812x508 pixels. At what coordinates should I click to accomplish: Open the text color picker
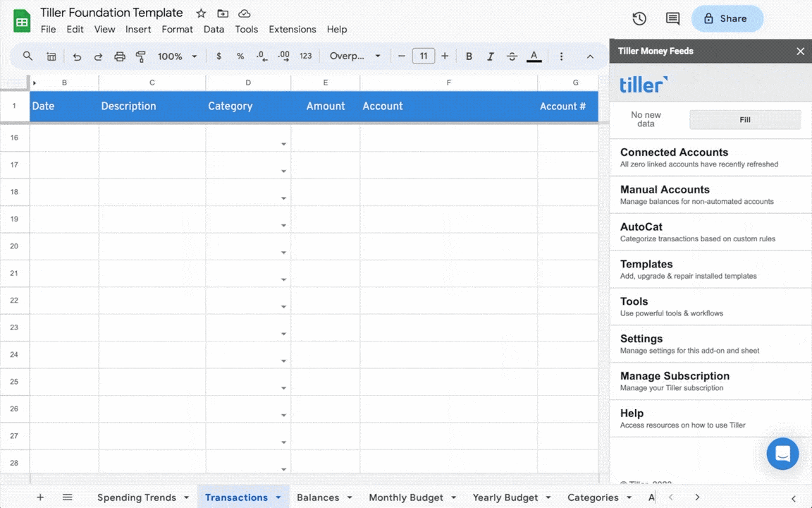tap(534, 56)
